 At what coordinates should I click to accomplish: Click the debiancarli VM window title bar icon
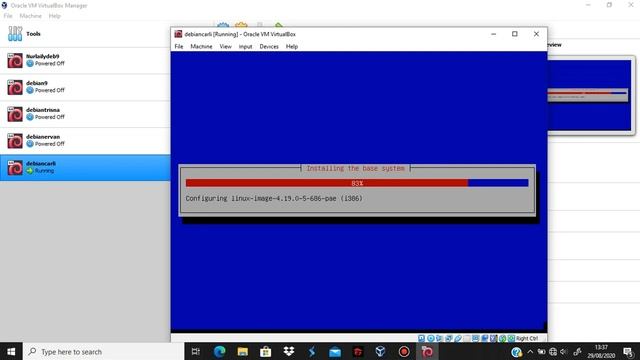178,34
